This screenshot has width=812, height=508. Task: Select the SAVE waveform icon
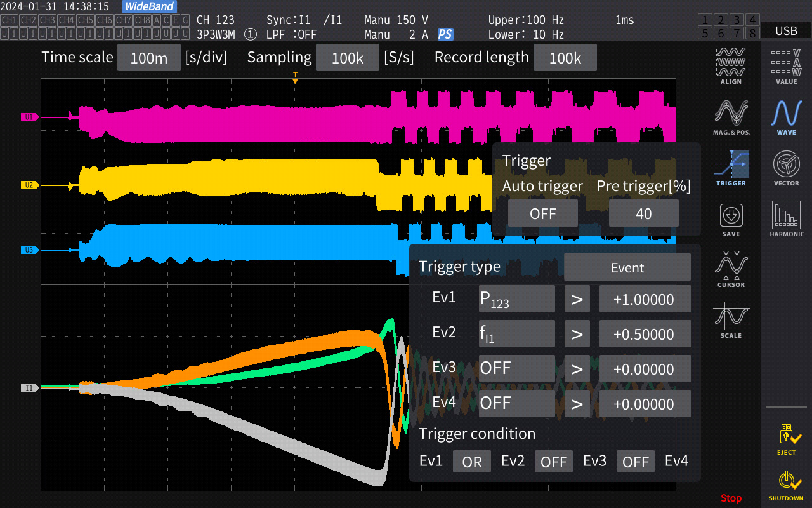click(x=731, y=219)
